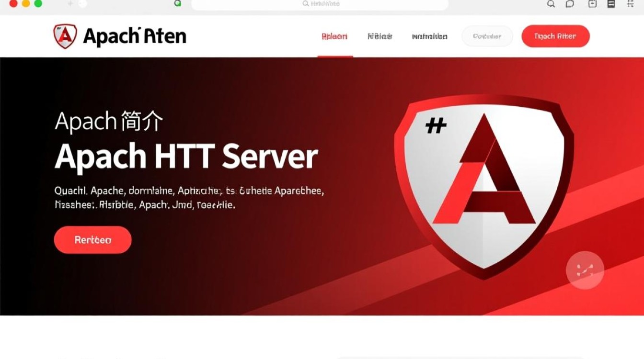Click the round floating share icon in hero
The height and width of the screenshot is (359, 644).
585,270
